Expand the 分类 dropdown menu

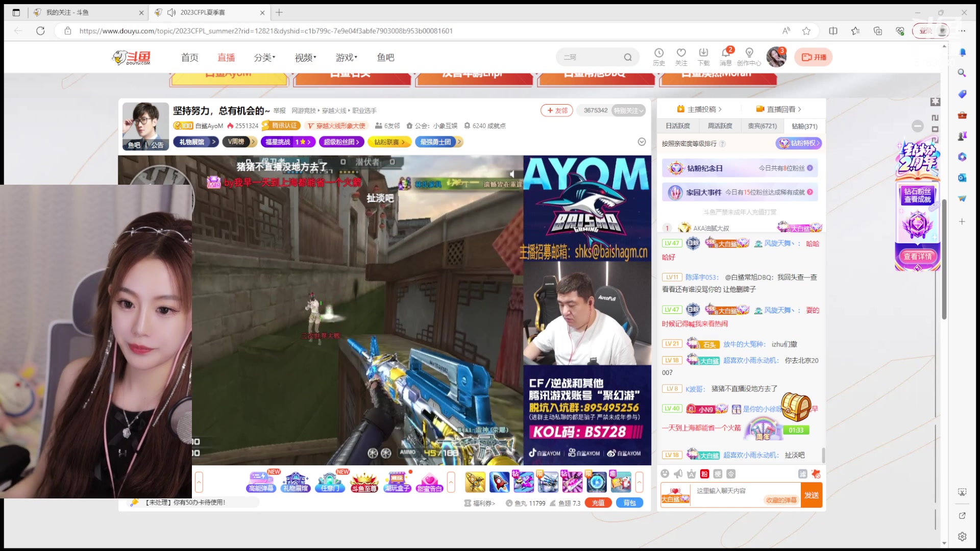click(264, 58)
